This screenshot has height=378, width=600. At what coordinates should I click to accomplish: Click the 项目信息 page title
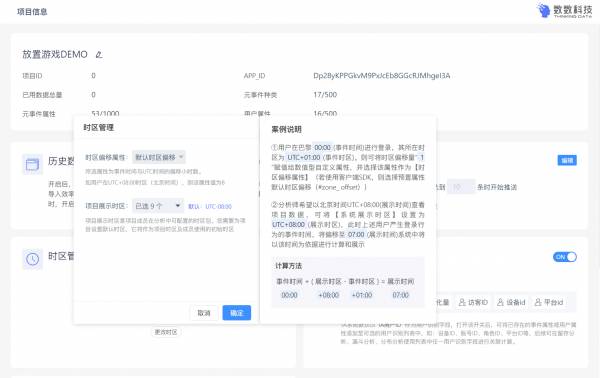(x=32, y=12)
